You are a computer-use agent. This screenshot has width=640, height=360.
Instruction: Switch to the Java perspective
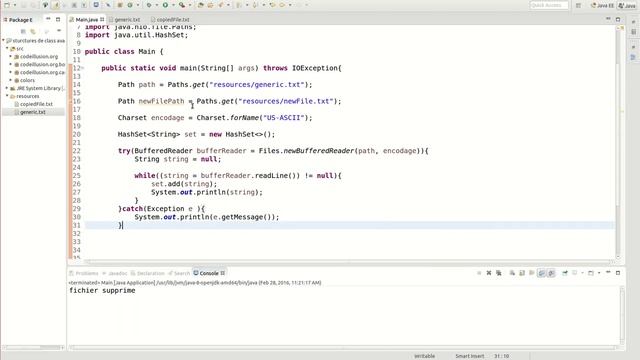[x=627, y=5]
